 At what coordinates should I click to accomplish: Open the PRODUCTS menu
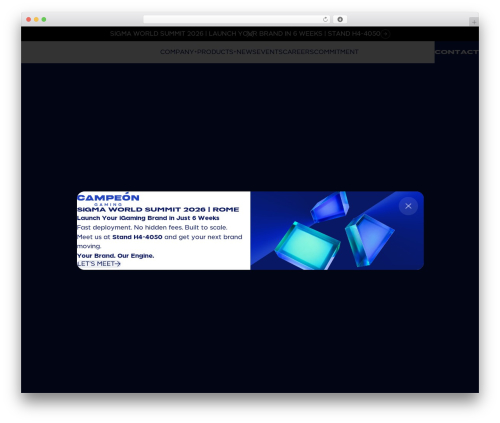216,52
